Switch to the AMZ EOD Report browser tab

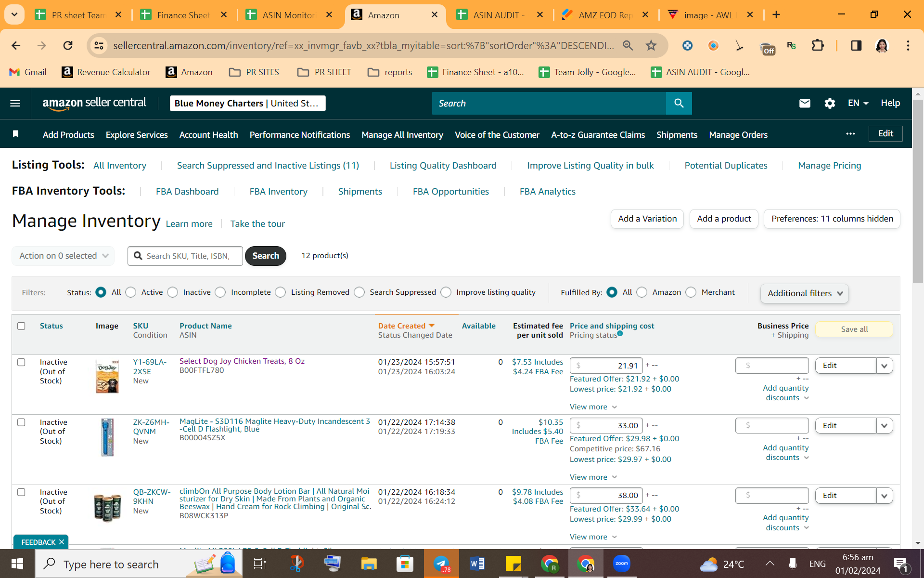605,15
